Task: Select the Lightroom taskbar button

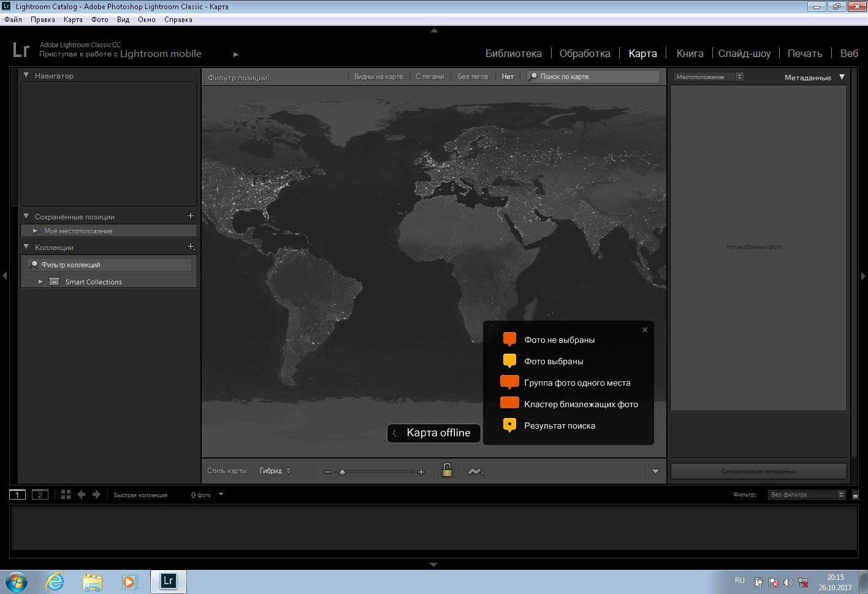Action: click(x=169, y=581)
